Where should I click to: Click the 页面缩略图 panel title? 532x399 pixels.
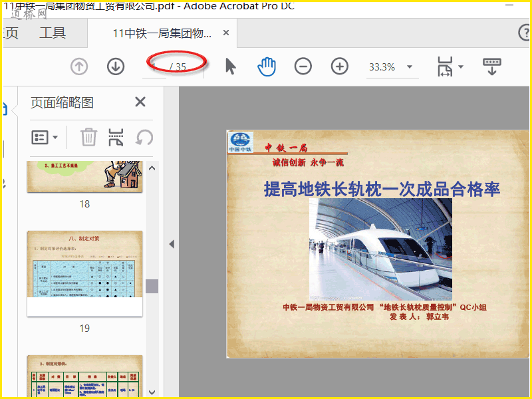pos(62,102)
